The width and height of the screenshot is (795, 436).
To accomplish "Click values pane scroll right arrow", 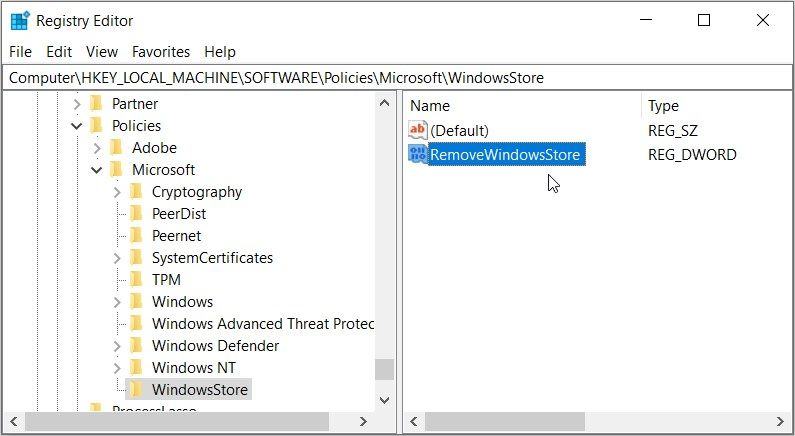I will (780, 421).
